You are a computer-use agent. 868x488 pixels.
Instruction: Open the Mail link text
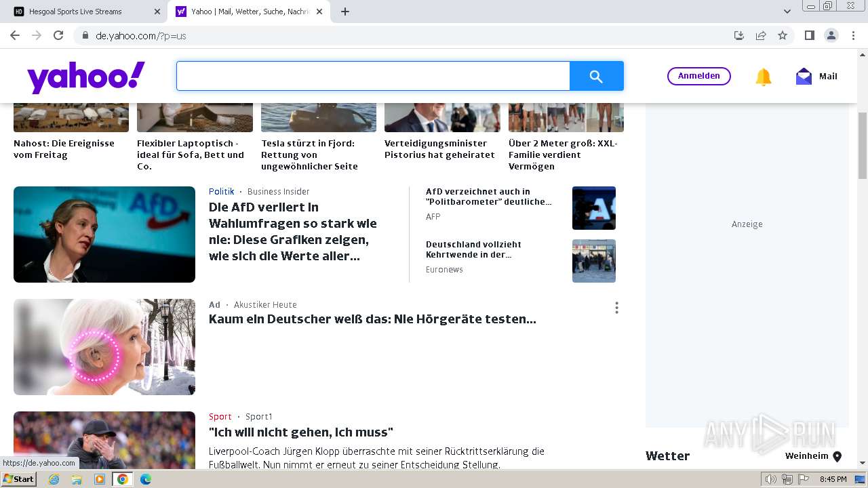[x=828, y=77]
